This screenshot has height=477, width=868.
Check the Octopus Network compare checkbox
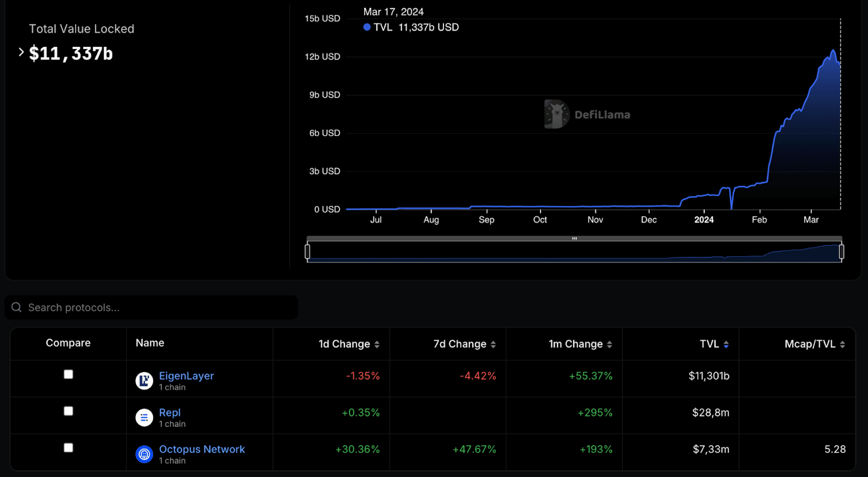point(68,447)
